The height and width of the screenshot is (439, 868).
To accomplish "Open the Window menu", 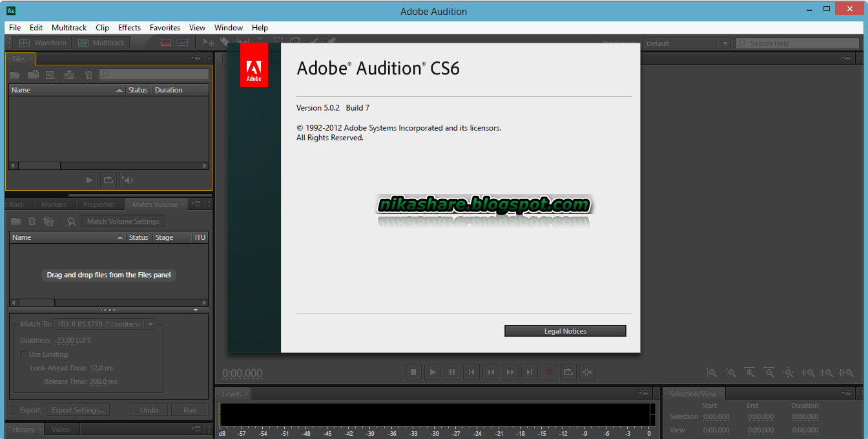I will [x=229, y=28].
